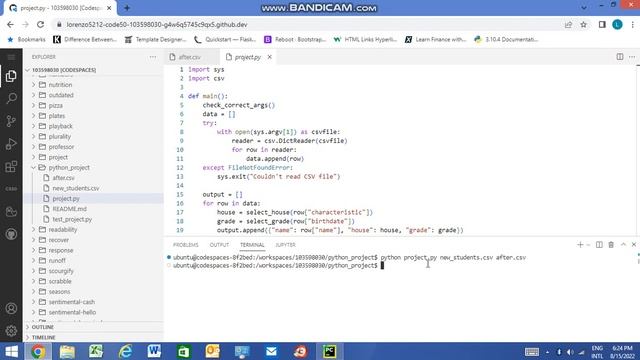Collapse the 103598030 Codespaces root
This screenshot has height=360, width=640.
[64, 70]
